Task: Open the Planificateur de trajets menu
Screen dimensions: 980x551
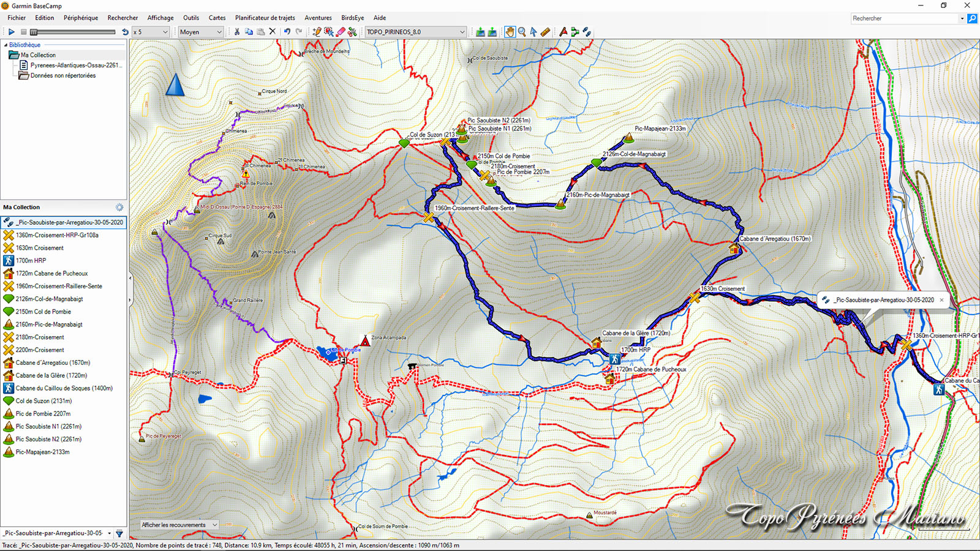Action: [265, 18]
